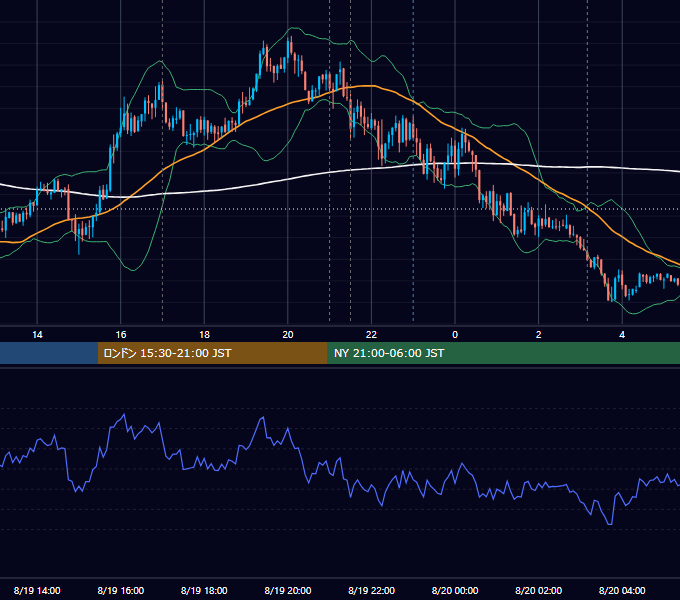Click the 8/19 22:00 date label
Image resolution: width=680 pixels, height=600 pixels.
[372, 590]
